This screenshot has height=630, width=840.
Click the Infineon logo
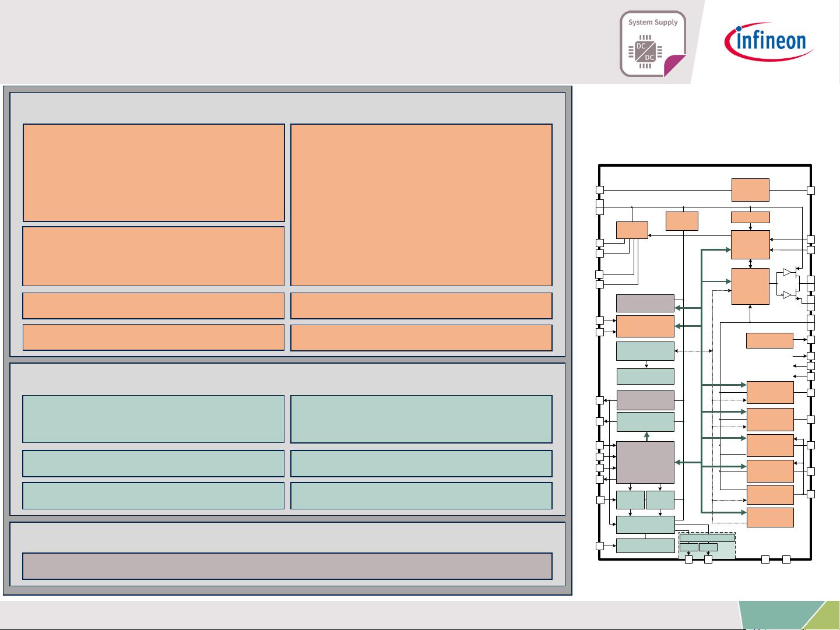[x=769, y=41]
